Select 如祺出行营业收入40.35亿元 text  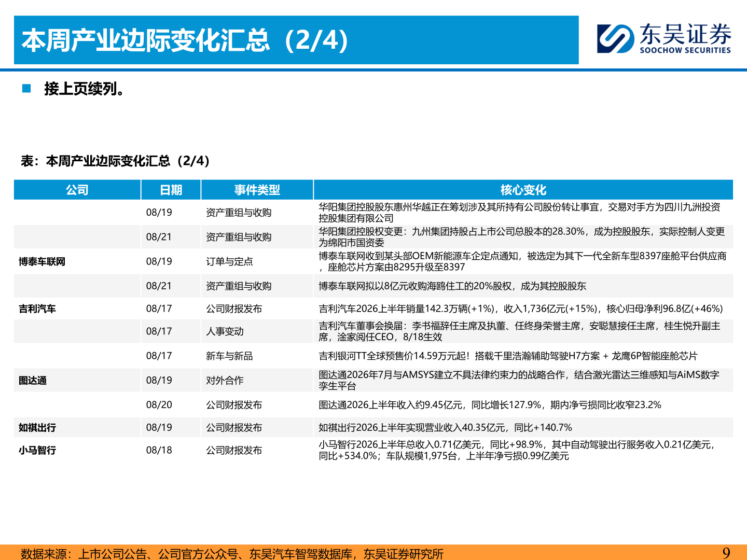click(445, 428)
